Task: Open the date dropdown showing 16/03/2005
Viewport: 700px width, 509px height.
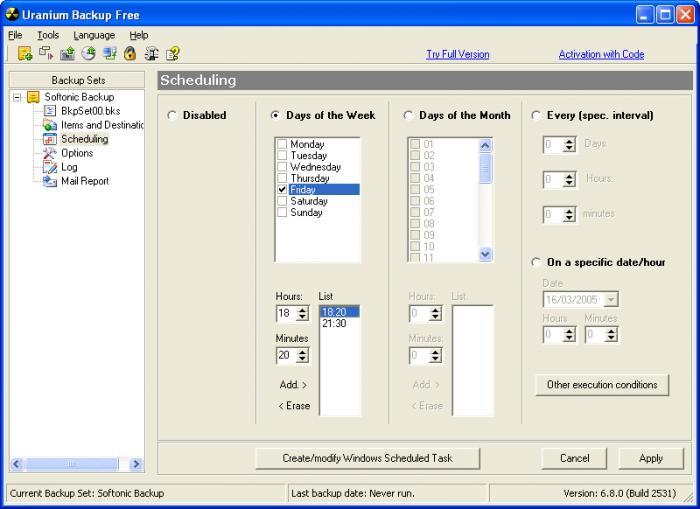Action: coord(611,299)
